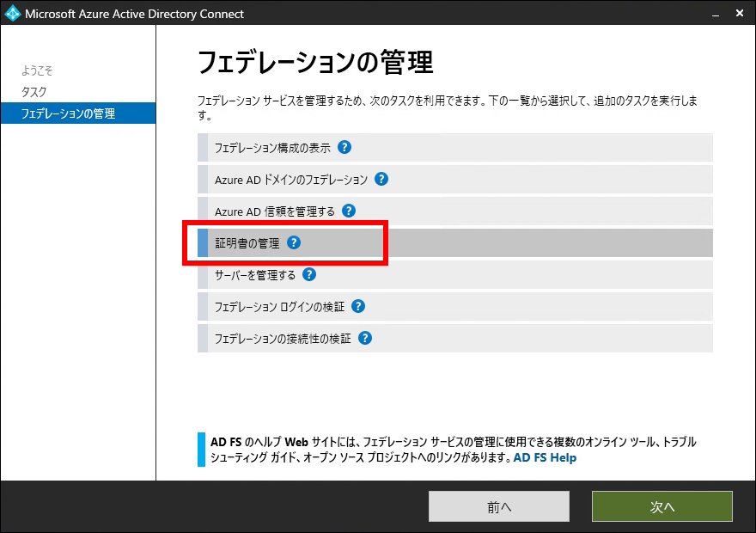Click help icon beside Azure AD ドメインのフェデレーション
This screenshot has height=533, width=756.
pyautogui.click(x=381, y=179)
